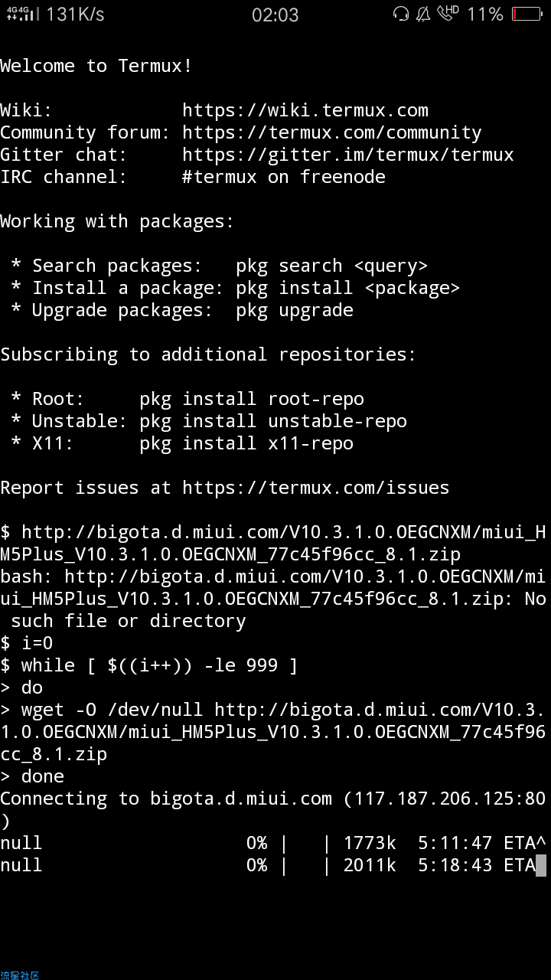Screen dimensions: 551x980
Task: Tap the terminal cursor block after ETA
Action: [x=541, y=865]
